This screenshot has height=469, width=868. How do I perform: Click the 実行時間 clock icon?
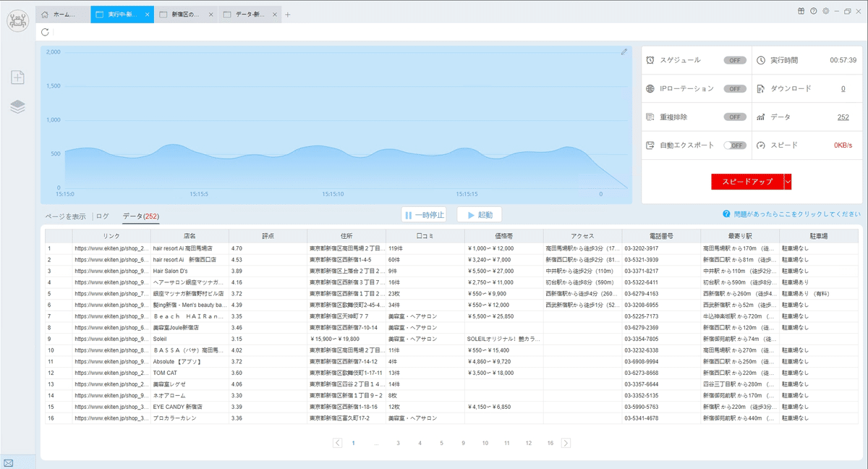(x=761, y=60)
